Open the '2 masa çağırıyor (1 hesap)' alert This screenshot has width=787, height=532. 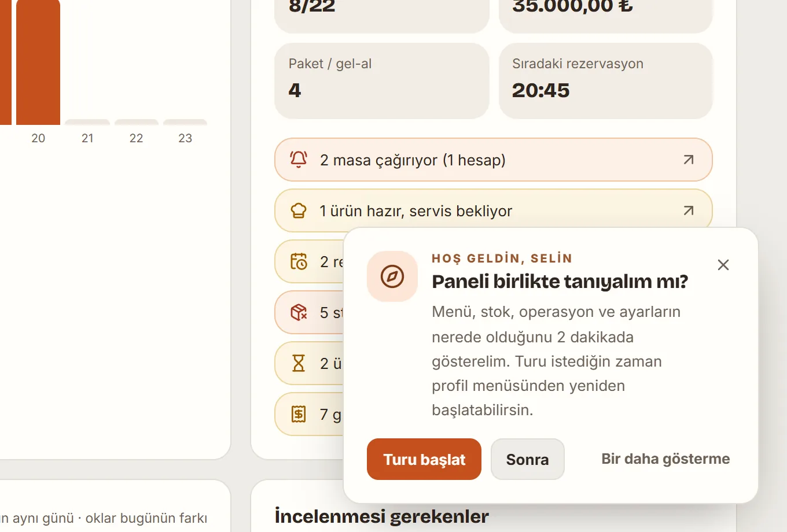tap(494, 160)
